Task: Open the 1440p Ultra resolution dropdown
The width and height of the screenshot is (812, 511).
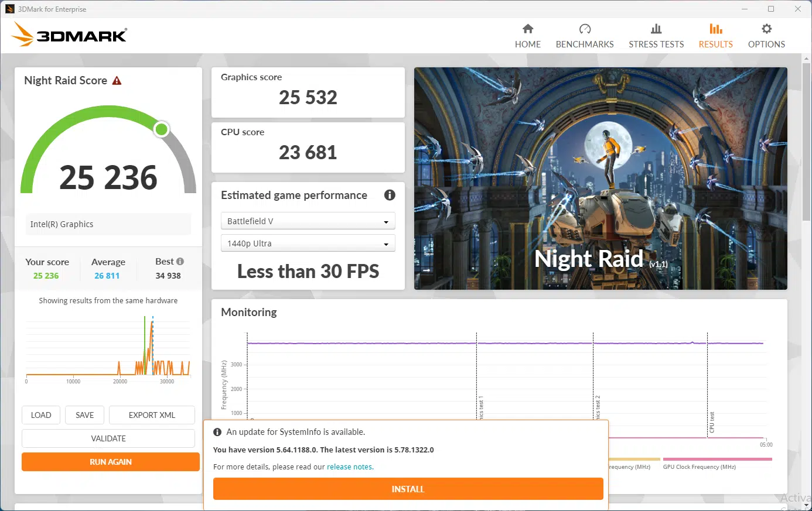Action: (308, 244)
